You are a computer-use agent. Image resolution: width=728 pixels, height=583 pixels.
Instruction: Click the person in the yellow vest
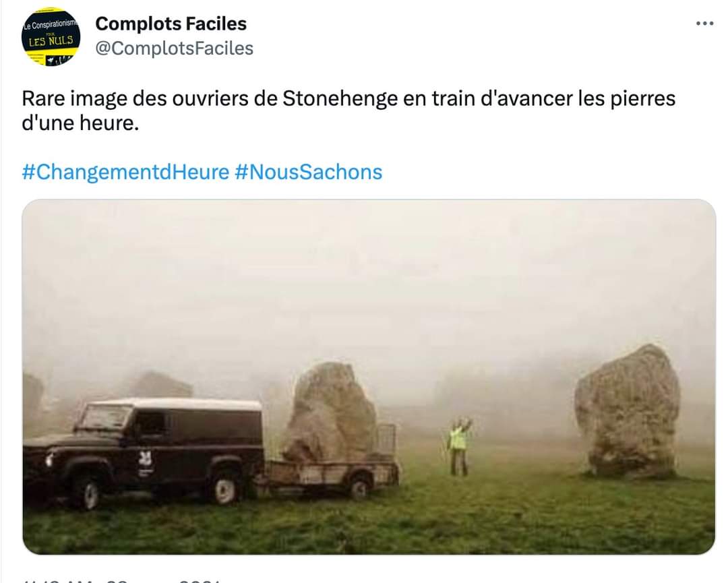click(x=460, y=445)
